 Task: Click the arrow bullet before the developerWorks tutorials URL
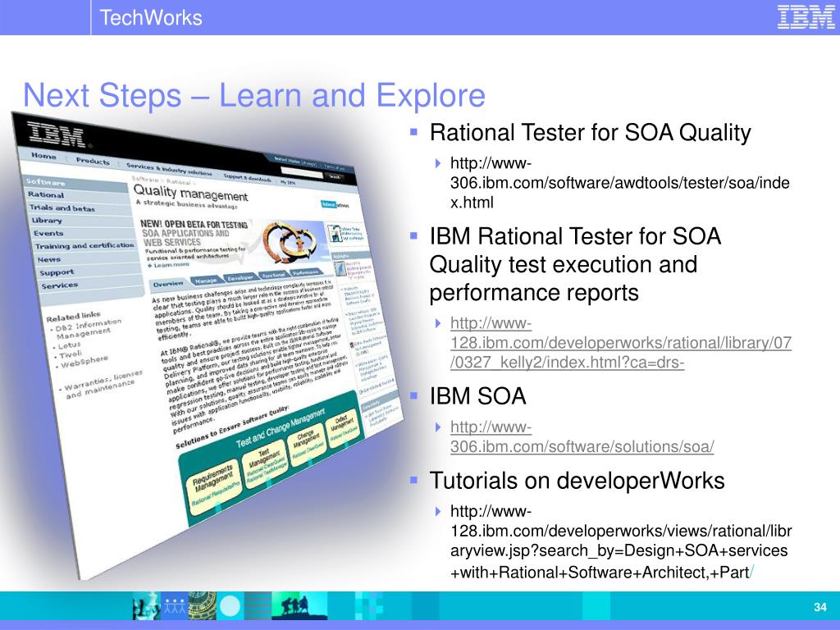(x=439, y=512)
